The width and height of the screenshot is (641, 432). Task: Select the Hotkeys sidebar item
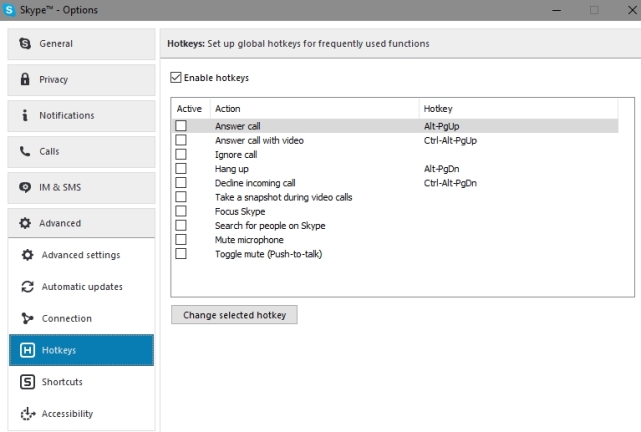[81, 350]
